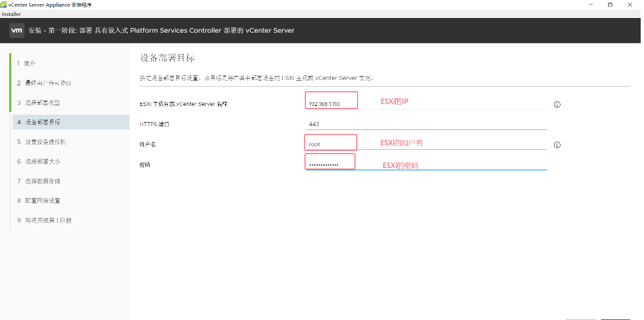Open info icon next to username field
This screenshot has height=320, width=644.
click(x=557, y=145)
